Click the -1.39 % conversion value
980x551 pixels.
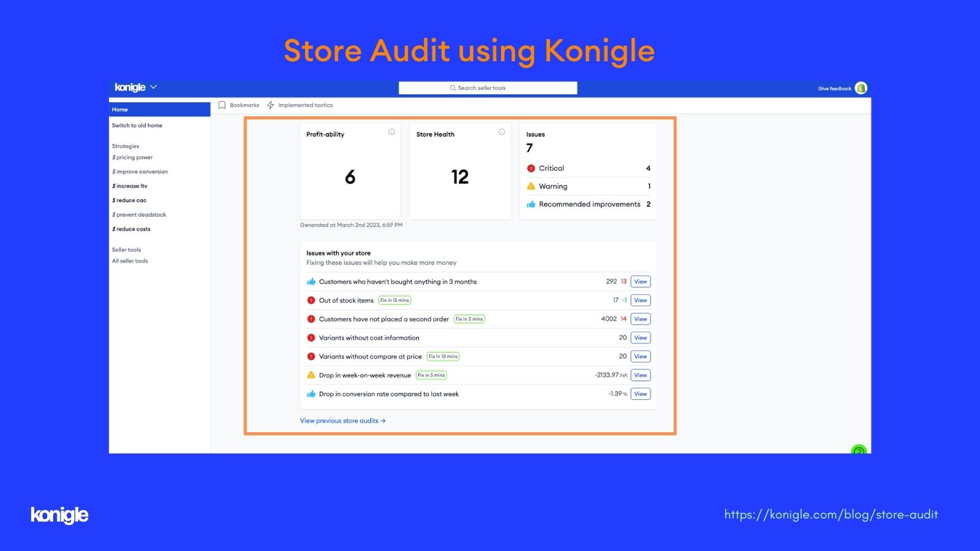(x=618, y=394)
